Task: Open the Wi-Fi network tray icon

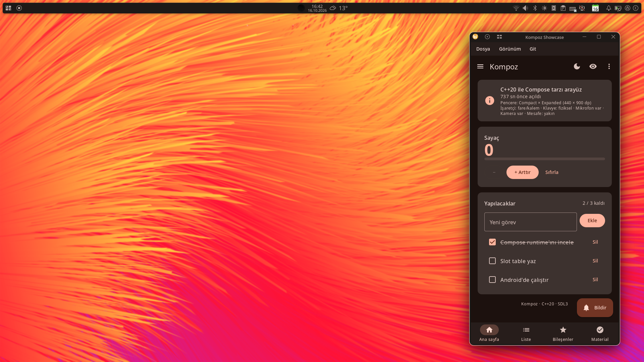Action: [x=516, y=8]
